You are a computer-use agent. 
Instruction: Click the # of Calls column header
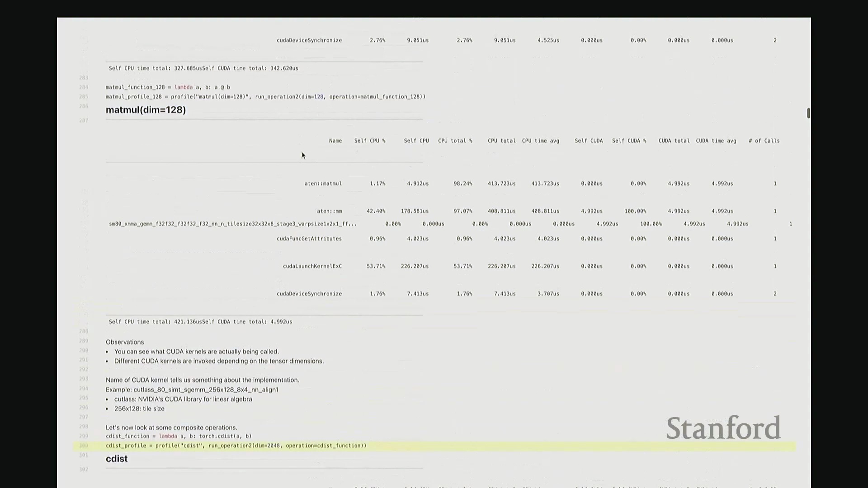pyautogui.click(x=764, y=141)
